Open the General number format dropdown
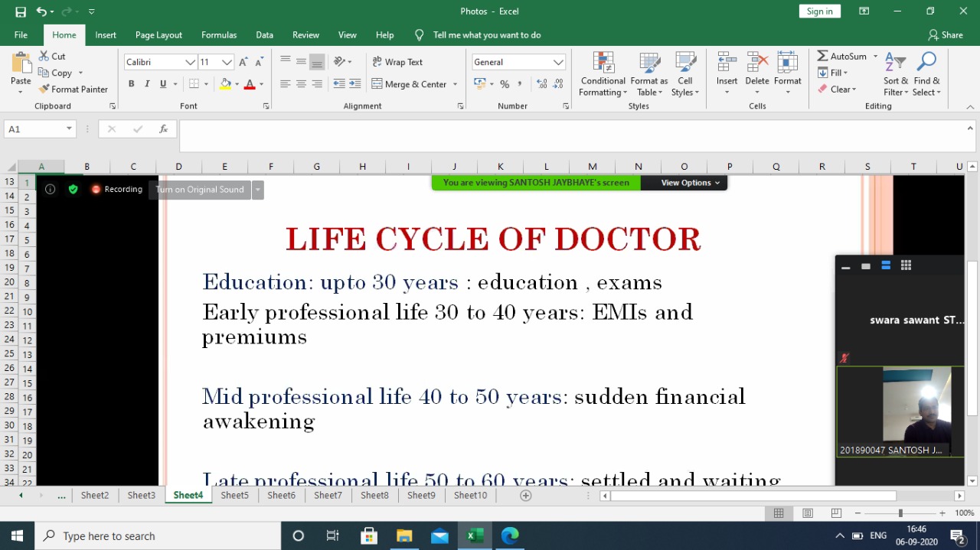Viewport: 980px width, 550px height. [x=558, y=62]
